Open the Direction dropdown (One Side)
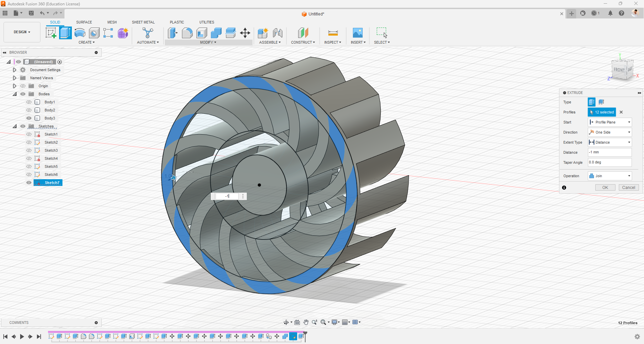Viewport: 644px width, 344px height. point(610,132)
